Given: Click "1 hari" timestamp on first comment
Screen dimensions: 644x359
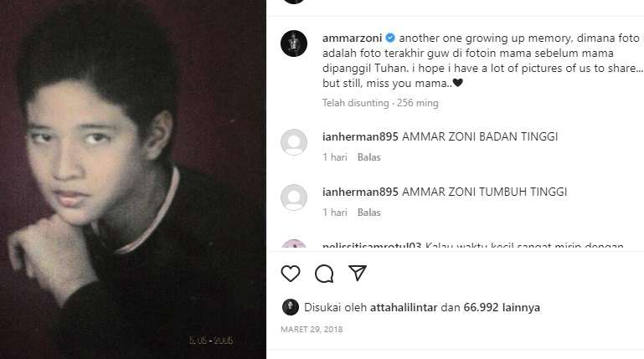Looking at the screenshot, I should click(335, 157).
